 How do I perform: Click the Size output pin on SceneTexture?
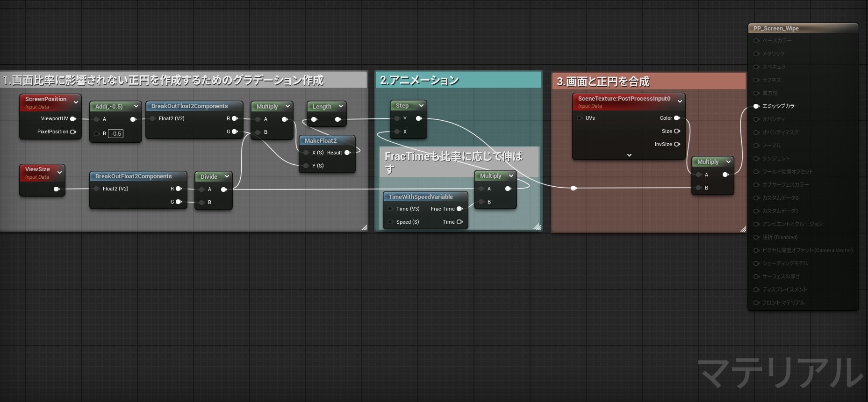coord(677,131)
